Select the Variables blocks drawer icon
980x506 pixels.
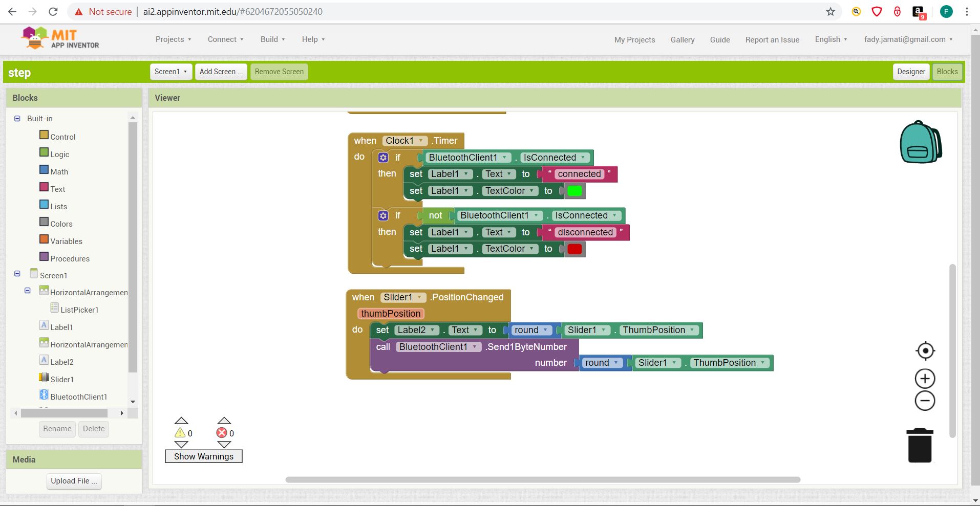[44, 239]
